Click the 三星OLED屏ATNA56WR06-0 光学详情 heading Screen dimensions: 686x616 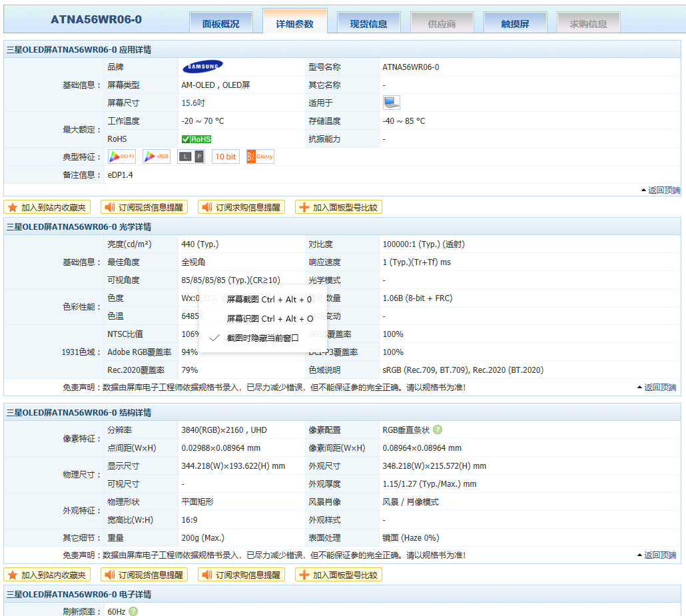(79, 226)
